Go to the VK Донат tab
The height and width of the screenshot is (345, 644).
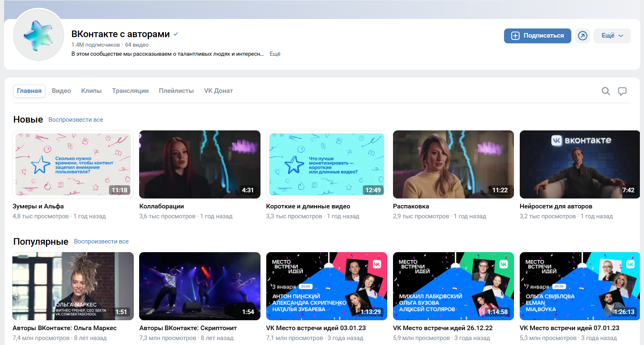218,91
